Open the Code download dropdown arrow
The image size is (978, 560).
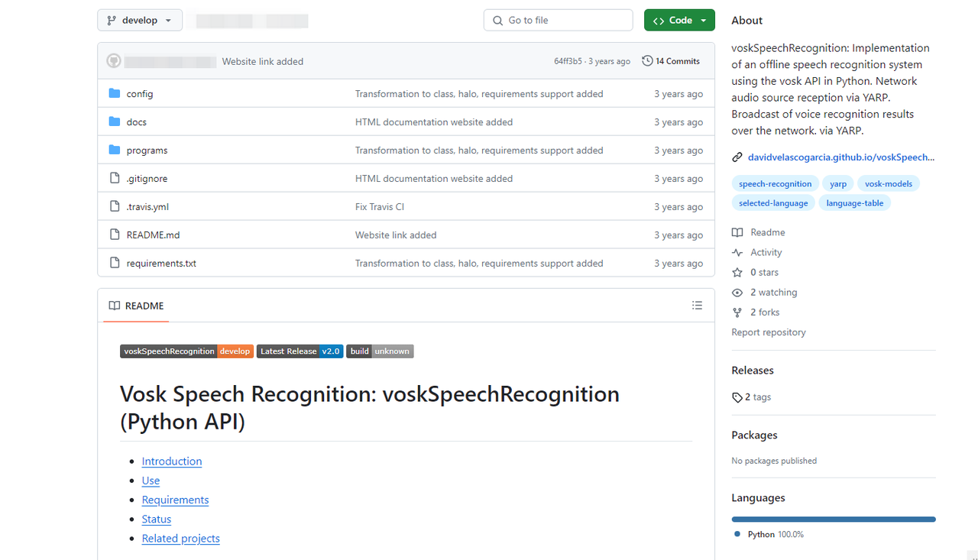click(701, 20)
